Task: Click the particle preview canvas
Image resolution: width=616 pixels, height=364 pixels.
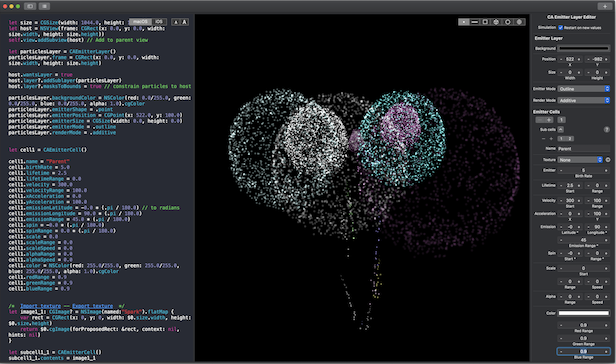Action: [362, 188]
